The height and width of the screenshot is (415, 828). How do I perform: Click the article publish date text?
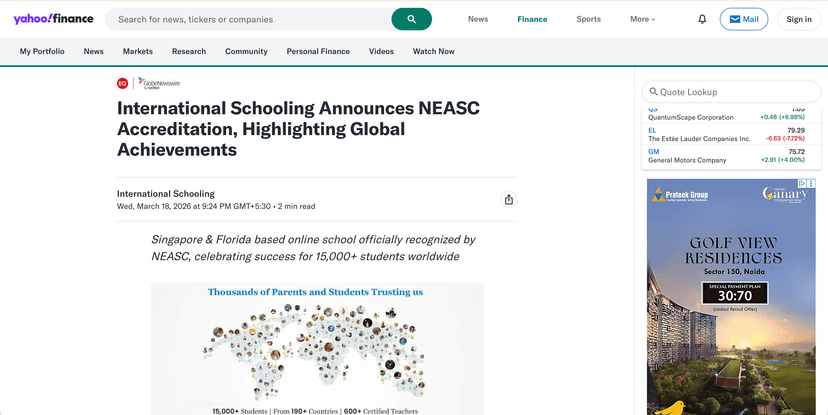(x=194, y=206)
